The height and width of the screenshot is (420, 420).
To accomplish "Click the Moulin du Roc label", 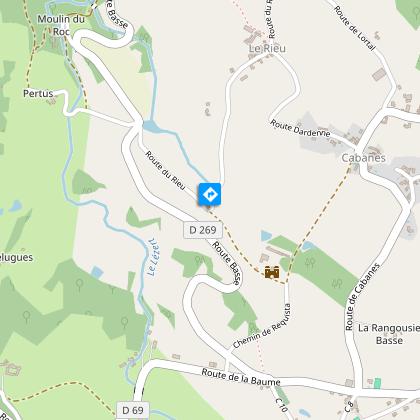I will tap(61, 25).
